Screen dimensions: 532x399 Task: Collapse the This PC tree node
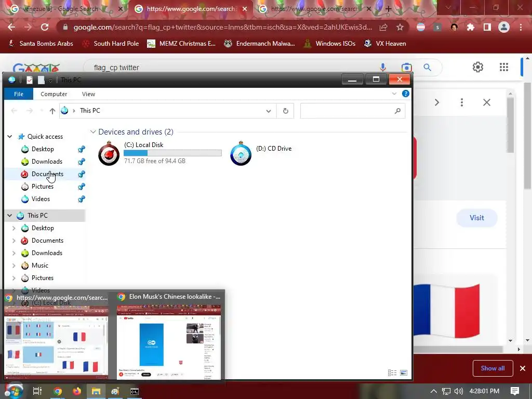[x=10, y=216]
